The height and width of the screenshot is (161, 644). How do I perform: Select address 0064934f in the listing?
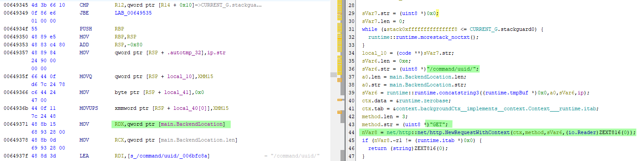pyautogui.click(x=15, y=29)
